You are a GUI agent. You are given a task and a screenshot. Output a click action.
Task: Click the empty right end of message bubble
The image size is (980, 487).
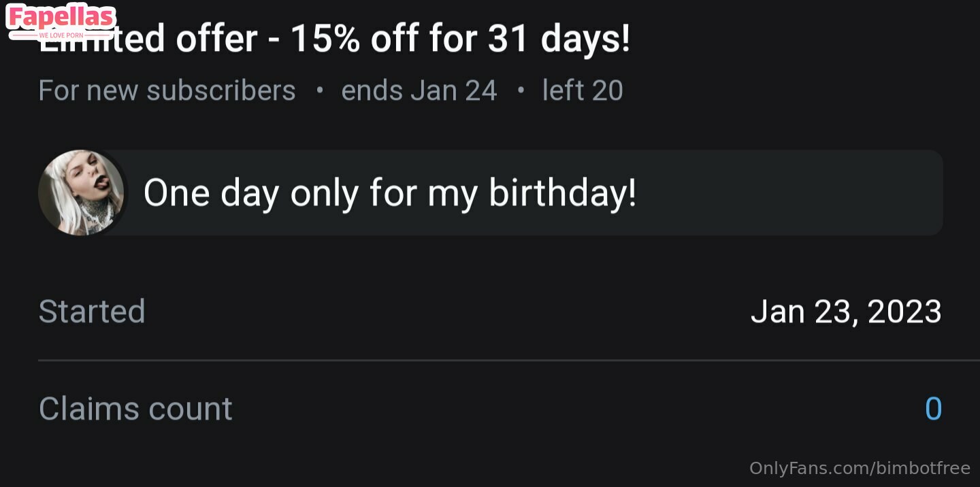(x=817, y=193)
